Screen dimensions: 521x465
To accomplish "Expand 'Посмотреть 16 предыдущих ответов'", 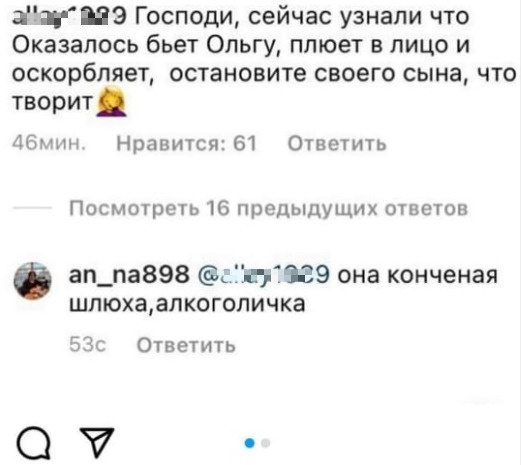I will pyautogui.click(x=269, y=209).
